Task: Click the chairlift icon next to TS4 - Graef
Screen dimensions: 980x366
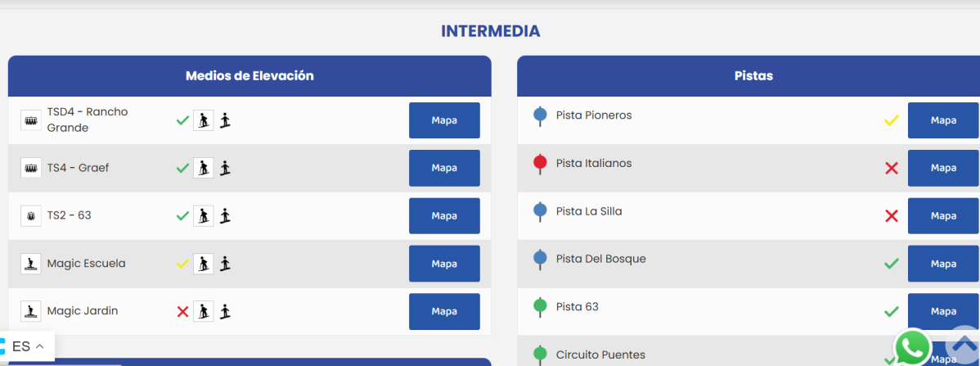Action: coord(31,168)
